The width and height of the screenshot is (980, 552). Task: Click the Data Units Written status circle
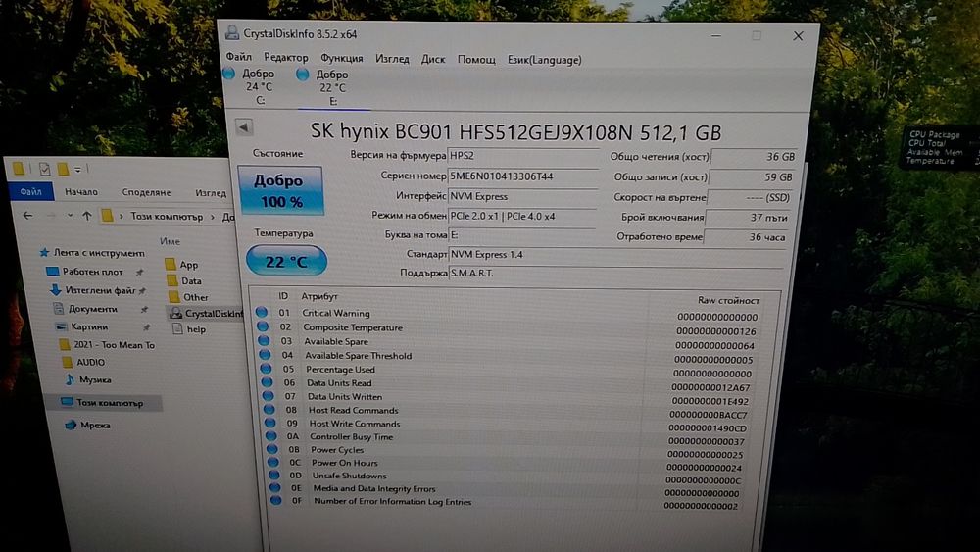tap(269, 395)
